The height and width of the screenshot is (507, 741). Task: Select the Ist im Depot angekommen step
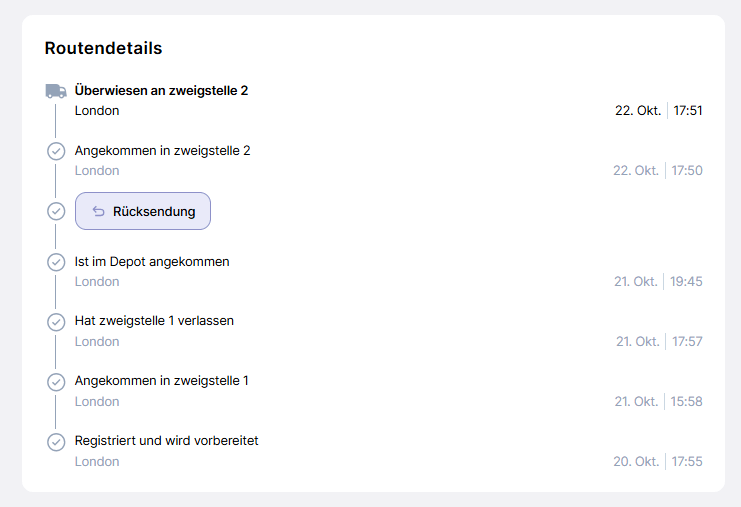[152, 262]
